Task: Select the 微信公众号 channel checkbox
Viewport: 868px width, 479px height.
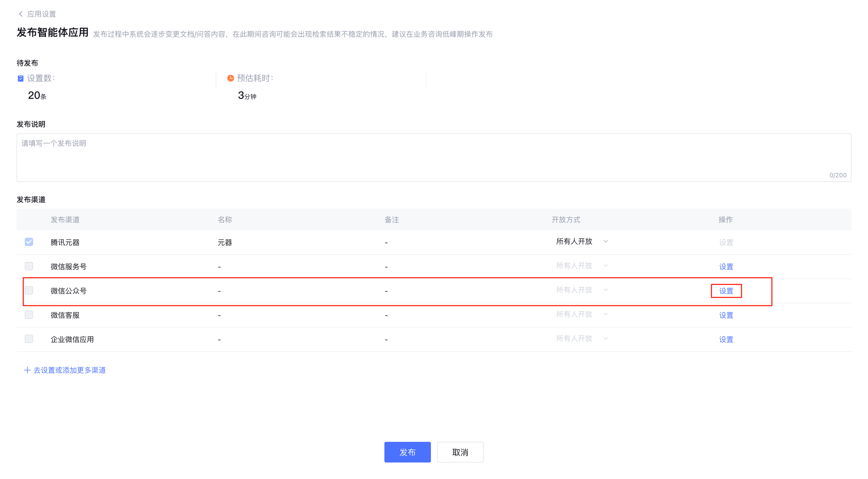Action: [29, 290]
